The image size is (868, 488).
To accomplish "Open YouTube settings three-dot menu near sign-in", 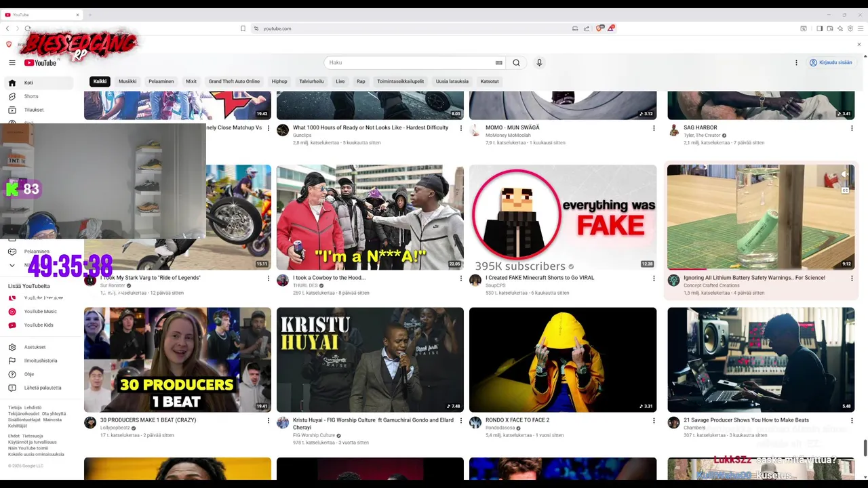I will coord(796,62).
